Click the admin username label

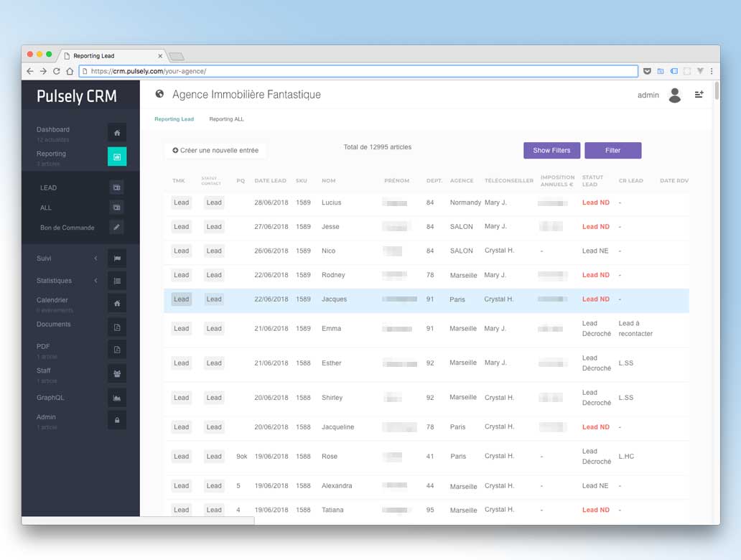648,95
